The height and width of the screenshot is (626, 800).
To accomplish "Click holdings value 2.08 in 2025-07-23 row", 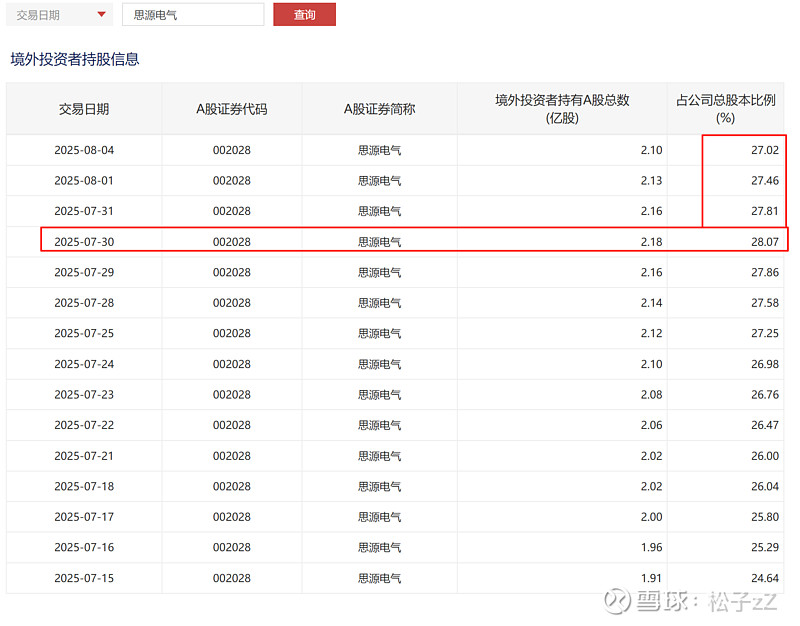I will click(652, 394).
